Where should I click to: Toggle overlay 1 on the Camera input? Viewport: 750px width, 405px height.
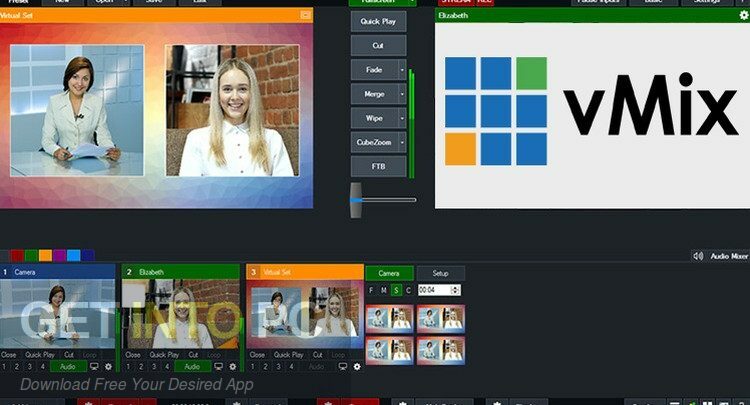pyautogui.click(x=4, y=367)
